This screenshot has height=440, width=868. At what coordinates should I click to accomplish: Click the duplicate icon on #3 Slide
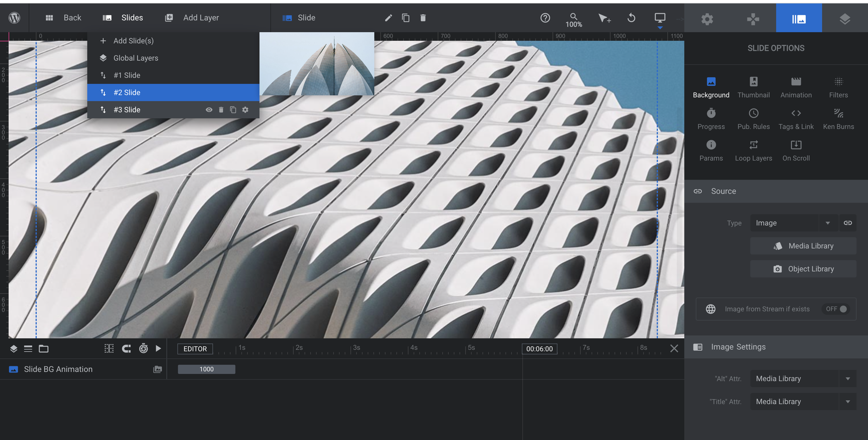[x=233, y=109]
